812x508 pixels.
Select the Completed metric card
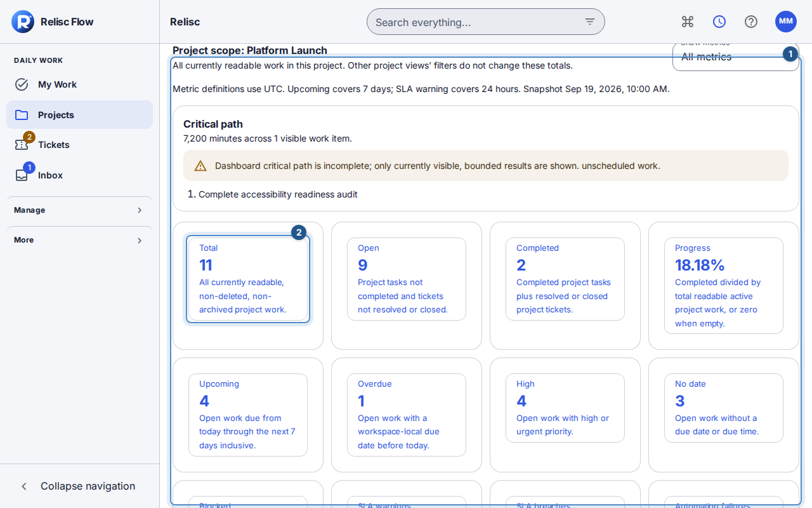tap(565, 279)
